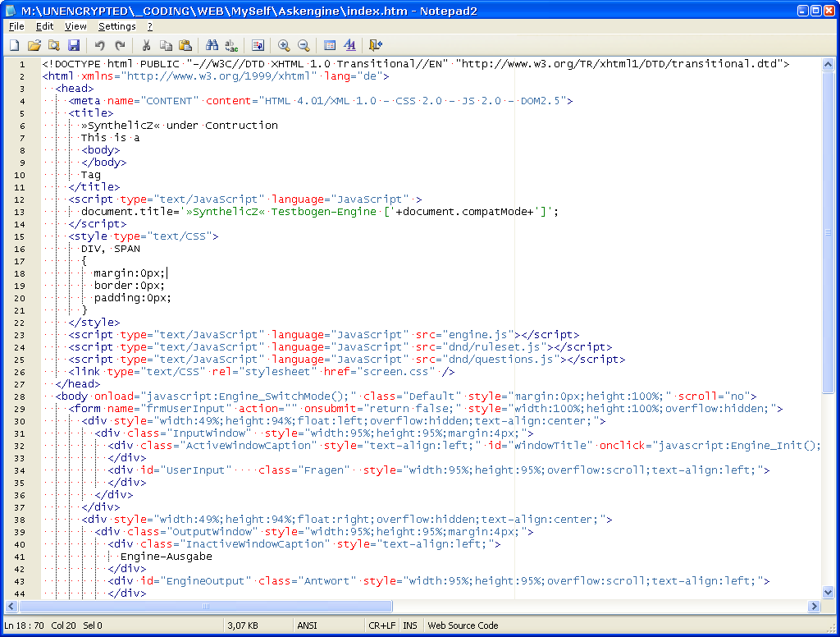
Task: Click line number 44 in the margin
Action: (20, 593)
